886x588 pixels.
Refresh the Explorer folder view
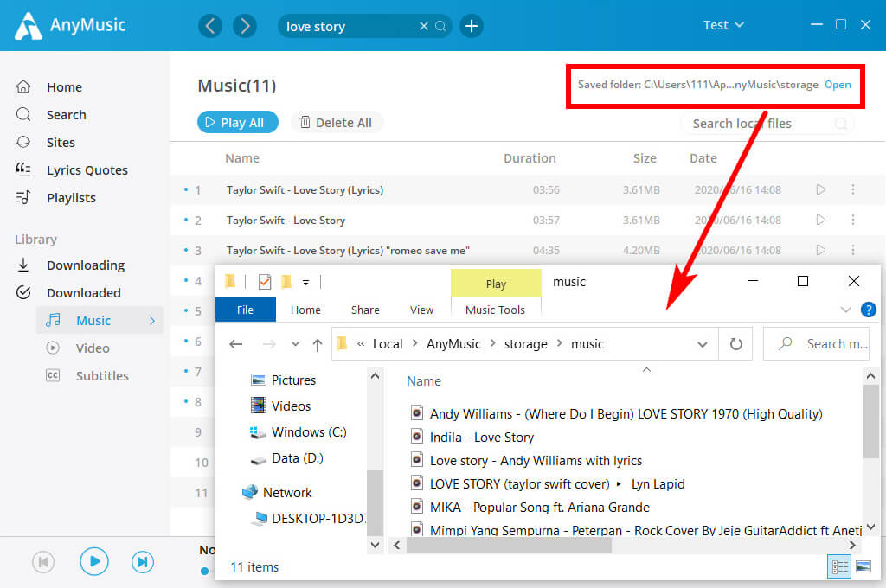click(735, 344)
